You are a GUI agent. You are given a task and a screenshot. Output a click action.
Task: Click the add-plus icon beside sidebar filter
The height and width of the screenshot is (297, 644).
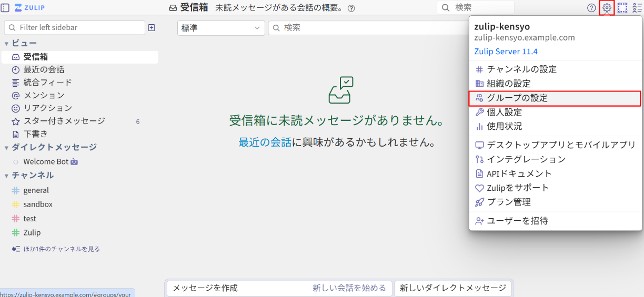tap(152, 27)
